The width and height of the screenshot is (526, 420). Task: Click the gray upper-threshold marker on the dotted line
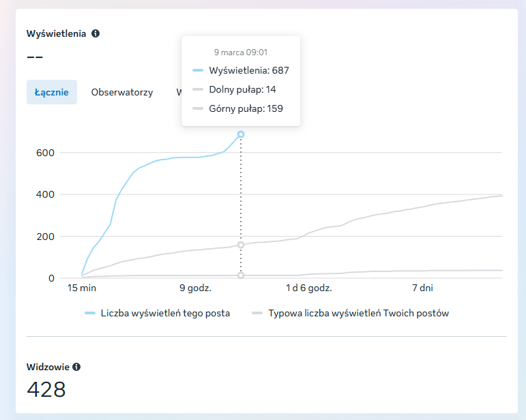(241, 245)
